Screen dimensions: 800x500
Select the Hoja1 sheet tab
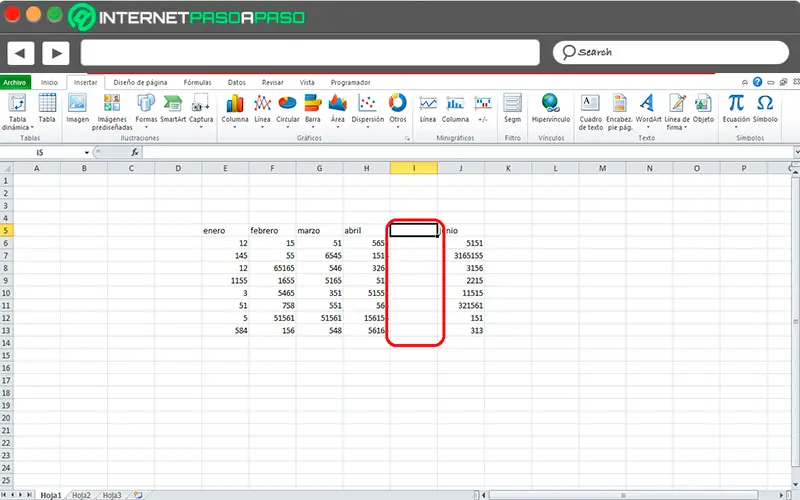51,495
